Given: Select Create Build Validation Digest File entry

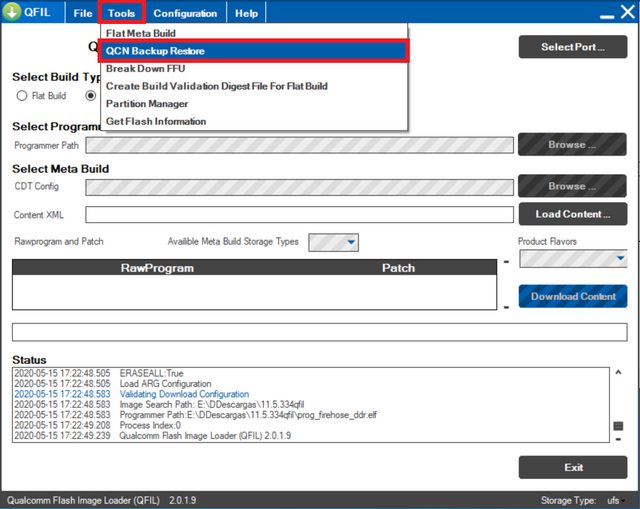Looking at the screenshot, I should pos(253,86).
